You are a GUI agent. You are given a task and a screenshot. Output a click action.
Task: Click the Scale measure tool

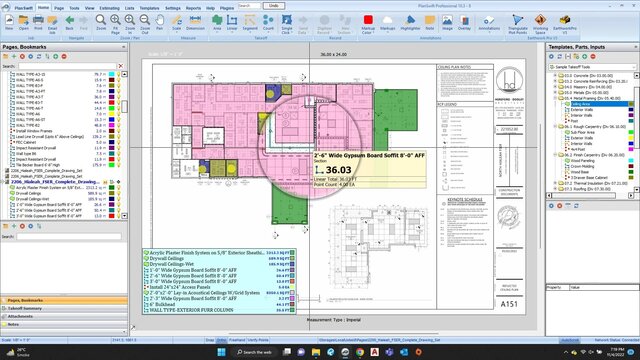point(176,23)
